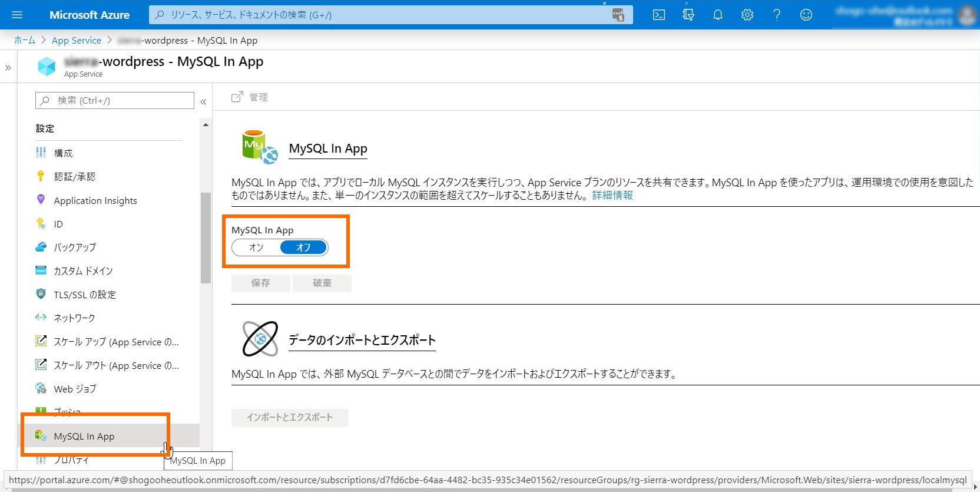Open the feedback smiley icon
Screen dimensions: 980x492
coord(806,15)
